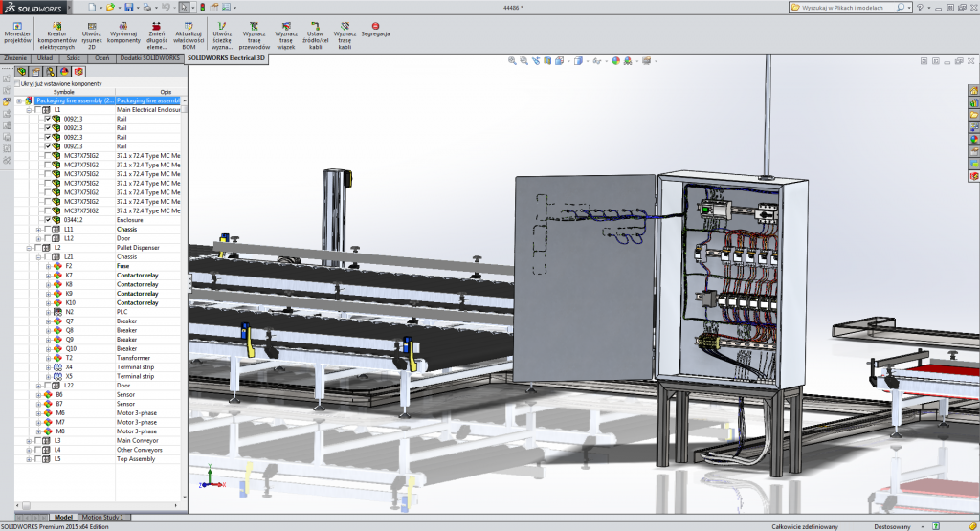
Task: Select the M6 Motor 3-phase item
Action: tap(59, 412)
